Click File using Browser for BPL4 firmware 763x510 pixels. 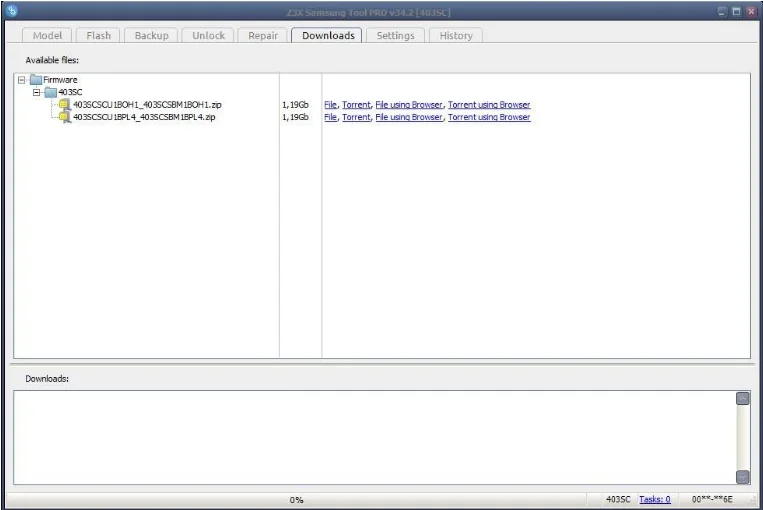409,117
